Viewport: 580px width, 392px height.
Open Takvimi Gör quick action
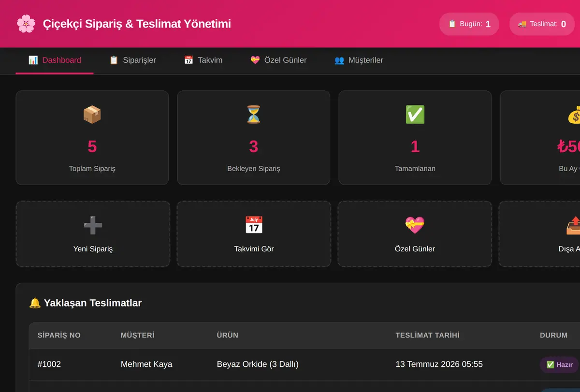(x=254, y=234)
